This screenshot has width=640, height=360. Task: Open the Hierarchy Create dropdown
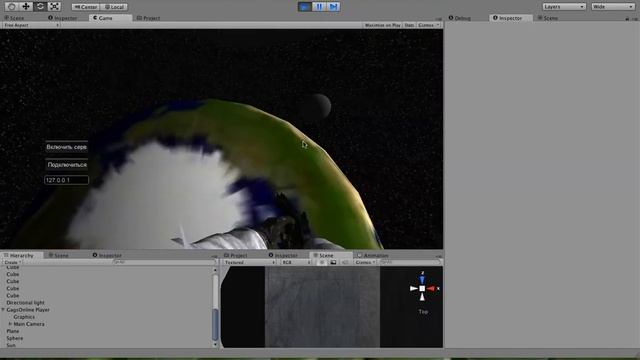pyautogui.click(x=13, y=262)
